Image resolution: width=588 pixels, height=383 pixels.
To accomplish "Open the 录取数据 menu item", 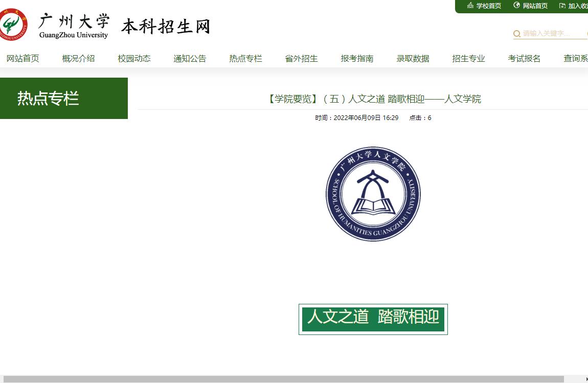I will click(x=413, y=58).
